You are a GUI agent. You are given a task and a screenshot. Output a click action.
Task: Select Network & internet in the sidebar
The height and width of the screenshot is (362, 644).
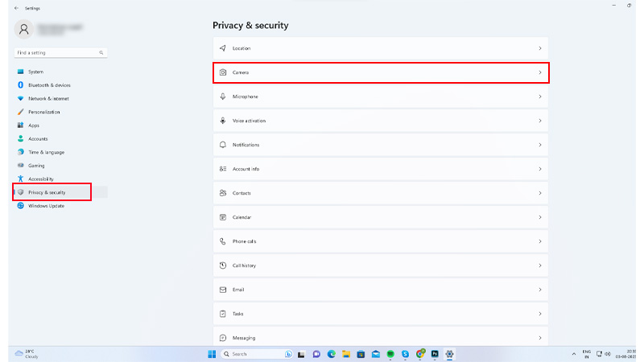click(x=61, y=98)
